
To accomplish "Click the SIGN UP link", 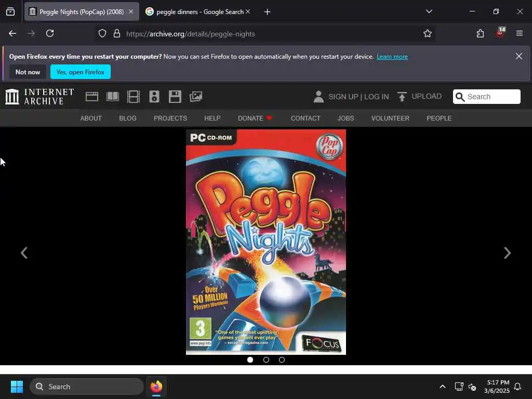I will [343, 97].
